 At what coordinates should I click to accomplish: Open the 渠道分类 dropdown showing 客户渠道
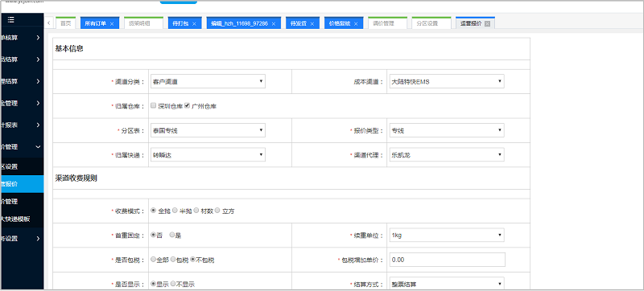click(208, 81)
